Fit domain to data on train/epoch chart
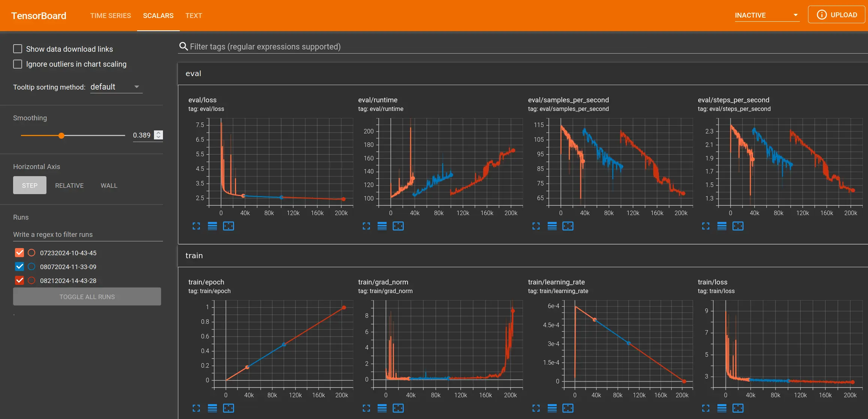This screenshot has width=868, height=419. coord(229,408)
